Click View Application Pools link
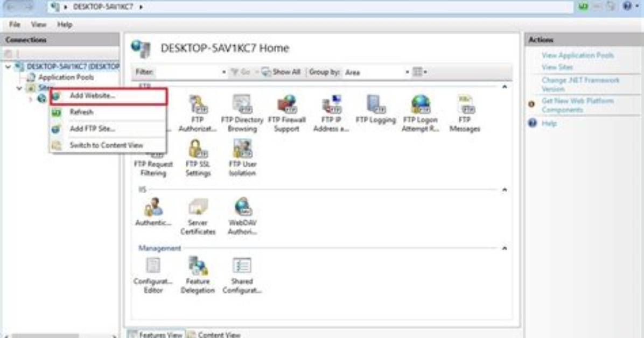The width and height of the screenshot is (644, 338). coord(577,55)
